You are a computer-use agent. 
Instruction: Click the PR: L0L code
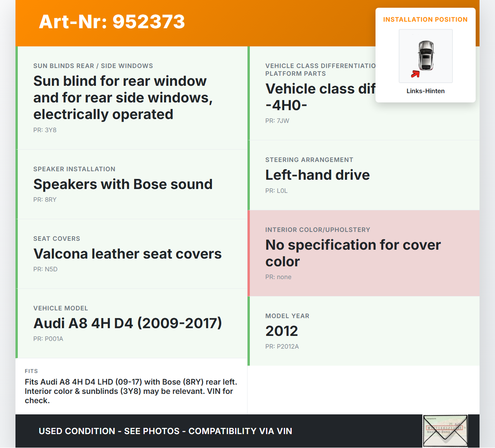coord(276,191)
